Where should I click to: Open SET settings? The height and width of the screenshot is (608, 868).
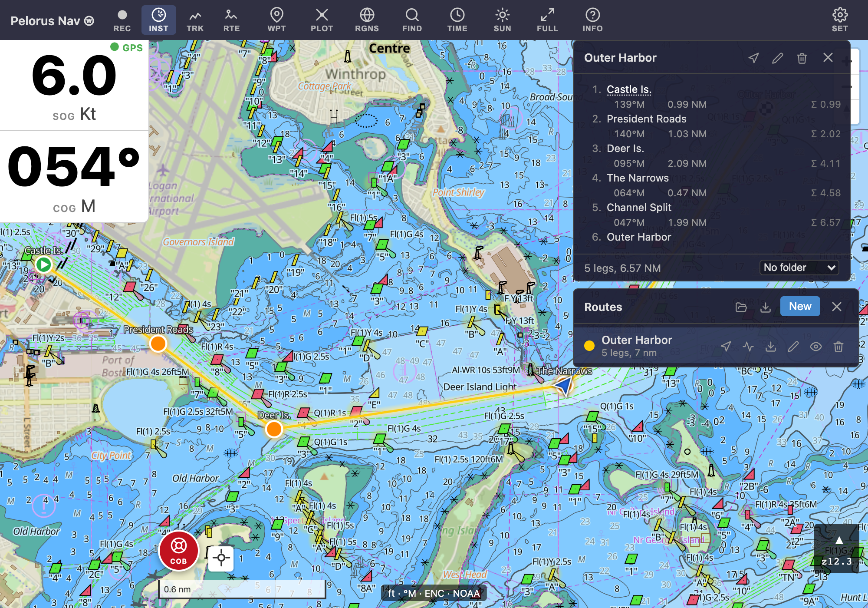click(x=840, y=20)
